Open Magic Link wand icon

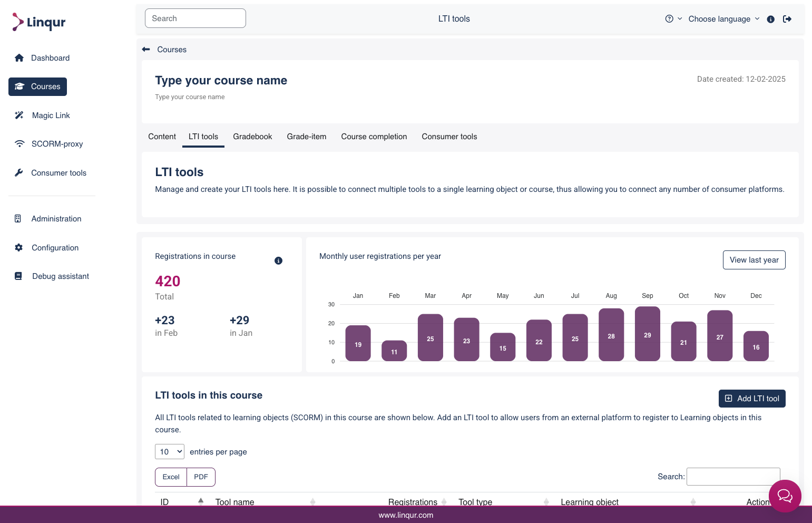[19, 115]
